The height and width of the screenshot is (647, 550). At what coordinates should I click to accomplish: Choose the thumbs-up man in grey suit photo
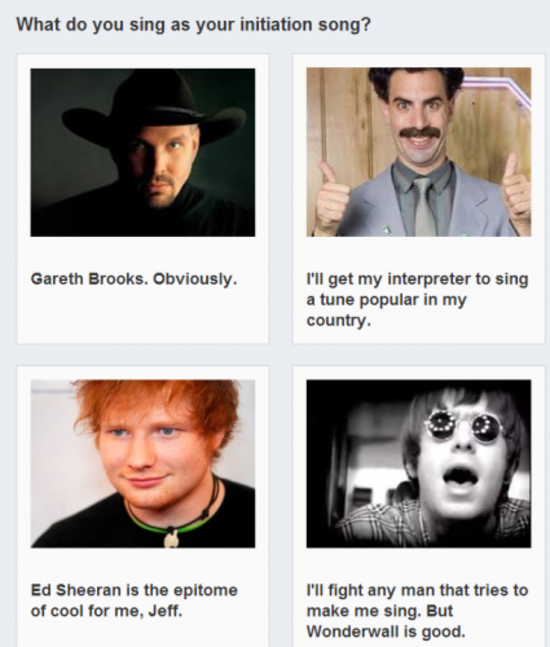point(418,152)
